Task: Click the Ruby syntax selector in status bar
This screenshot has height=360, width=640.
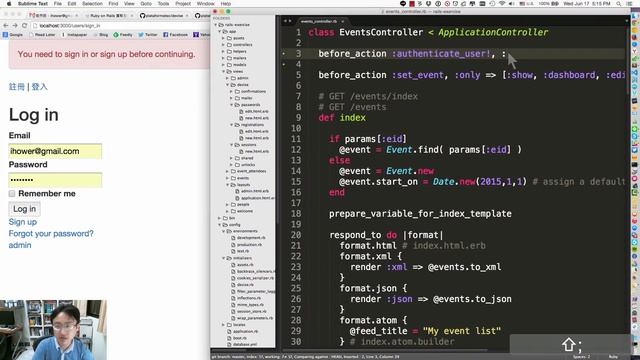Action: 613,357
